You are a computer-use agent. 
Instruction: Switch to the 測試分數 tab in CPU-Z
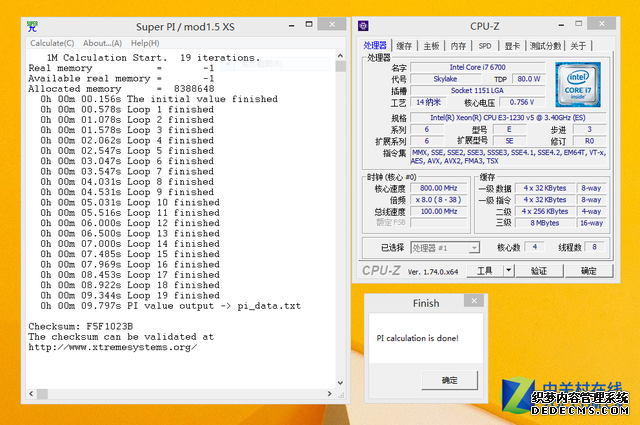(x=545, y=46)
